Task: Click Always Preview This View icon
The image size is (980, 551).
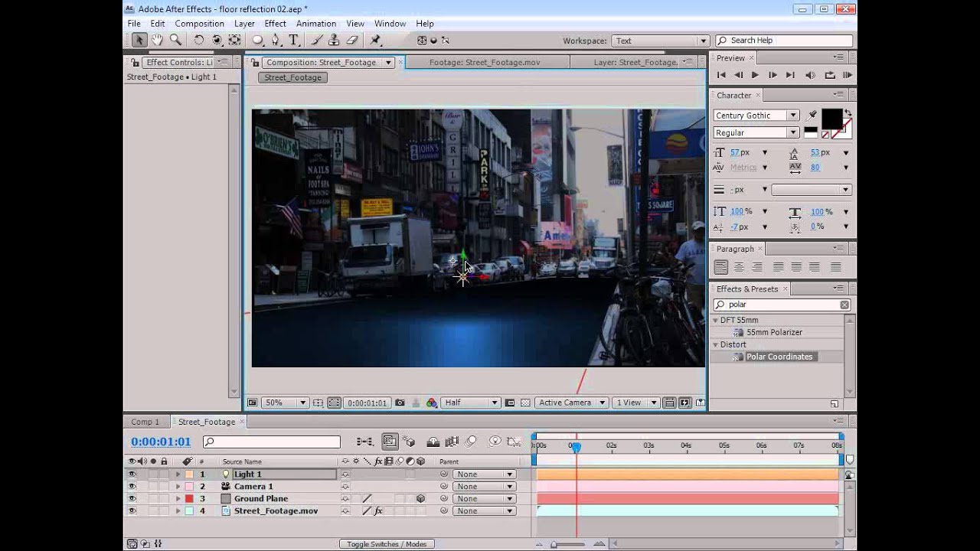Action: coord(250,403)
